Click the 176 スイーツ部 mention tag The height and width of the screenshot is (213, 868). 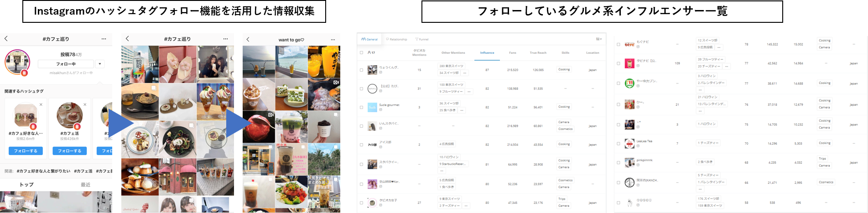click(708, 199)
